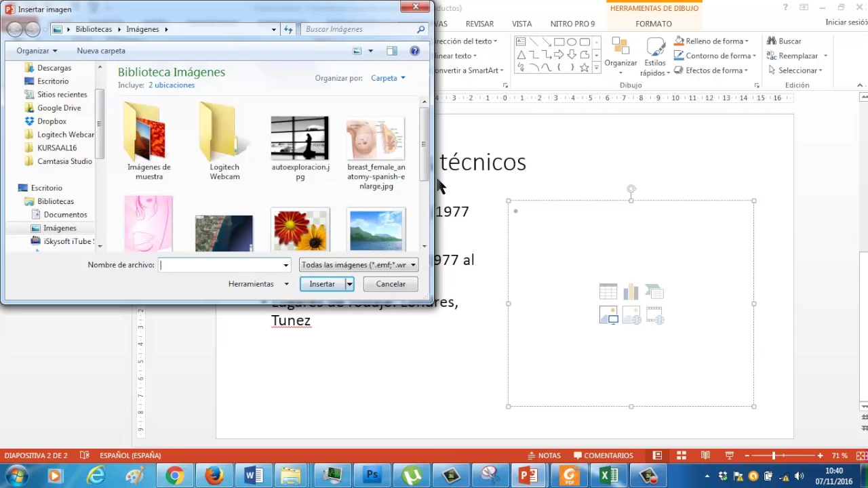868x488 pixels.
Task: Toggle the COMENTARIOS pane in the status bar
Action: 604,455
